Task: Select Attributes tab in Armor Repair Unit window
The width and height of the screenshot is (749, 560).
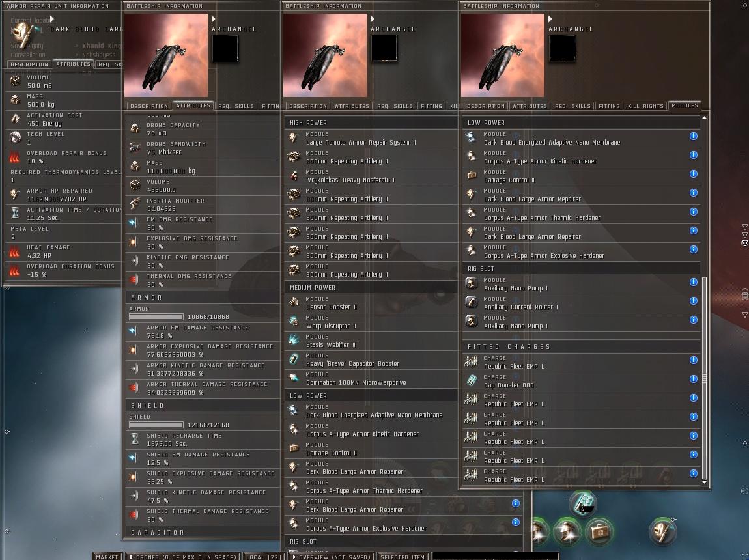Action: coord(73,64)
